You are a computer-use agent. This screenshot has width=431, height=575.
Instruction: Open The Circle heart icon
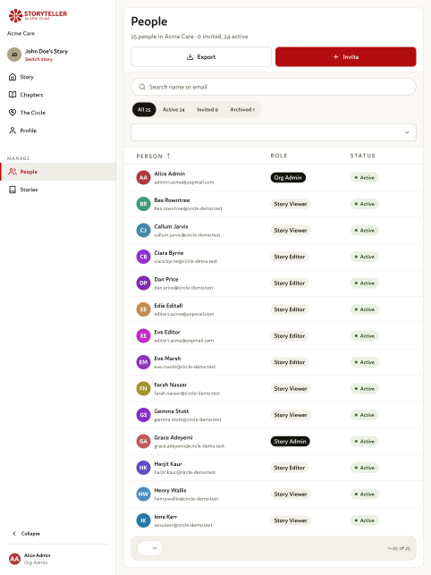tap(12, 112)
